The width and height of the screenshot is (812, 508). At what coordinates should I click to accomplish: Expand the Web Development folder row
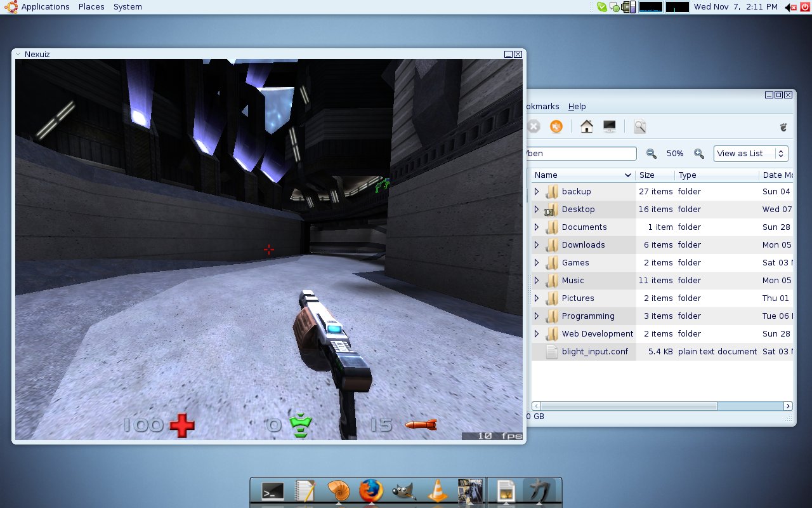[537, 333]
